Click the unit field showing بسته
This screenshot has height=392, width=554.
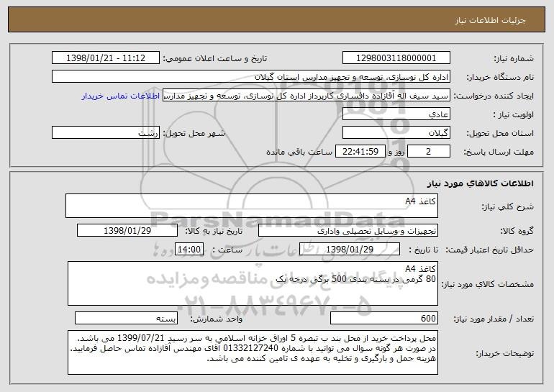126,318
